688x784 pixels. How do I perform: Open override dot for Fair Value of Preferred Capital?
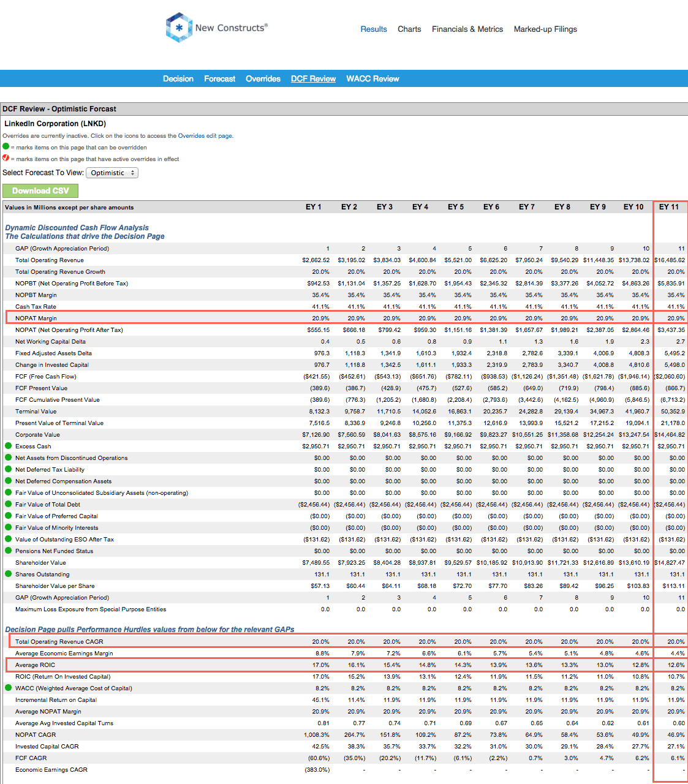coord(9,516)
